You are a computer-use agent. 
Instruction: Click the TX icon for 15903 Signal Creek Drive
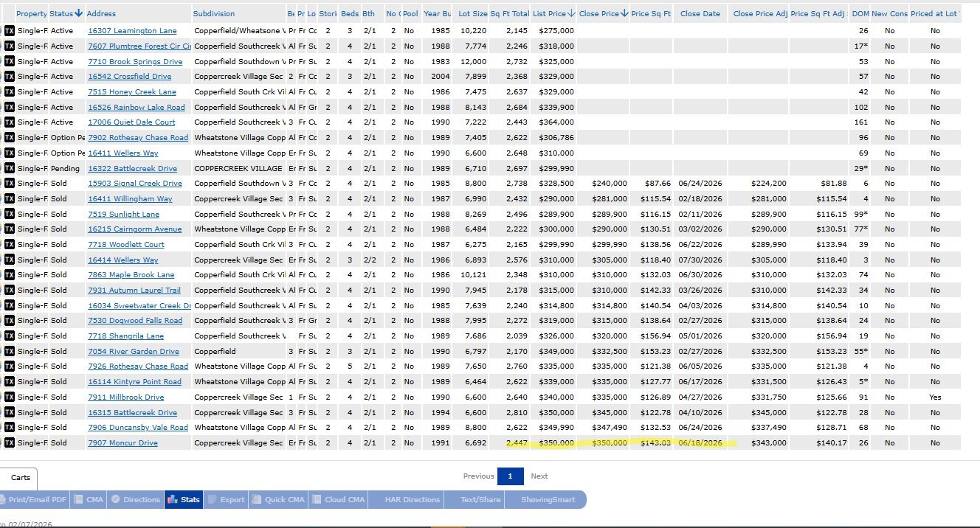point(10,183)
